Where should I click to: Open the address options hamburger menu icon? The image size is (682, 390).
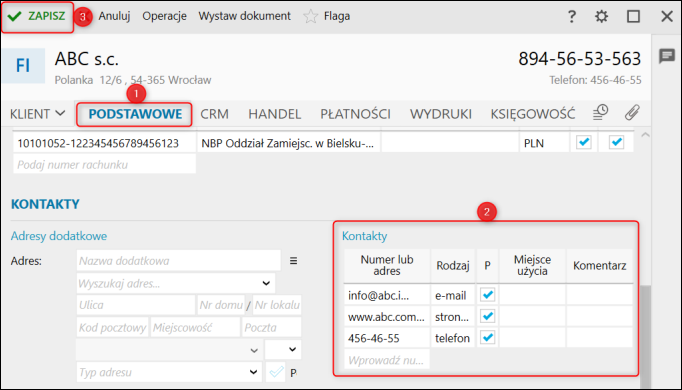tap(294, 261)
